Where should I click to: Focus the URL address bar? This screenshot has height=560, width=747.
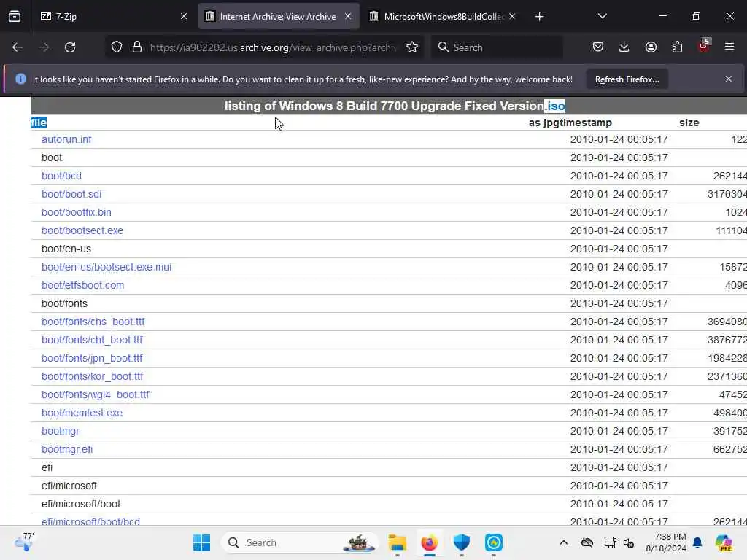(273, 47)
